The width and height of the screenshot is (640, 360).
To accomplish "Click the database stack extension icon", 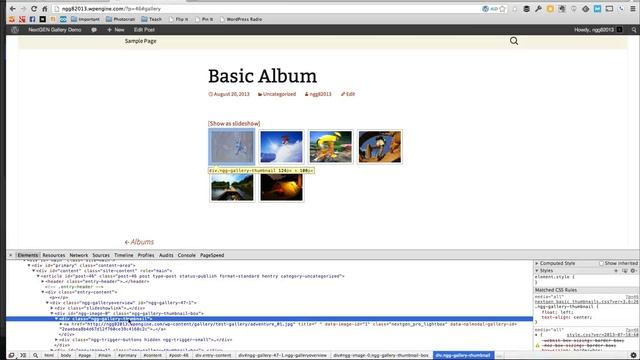I will point(527,9).
